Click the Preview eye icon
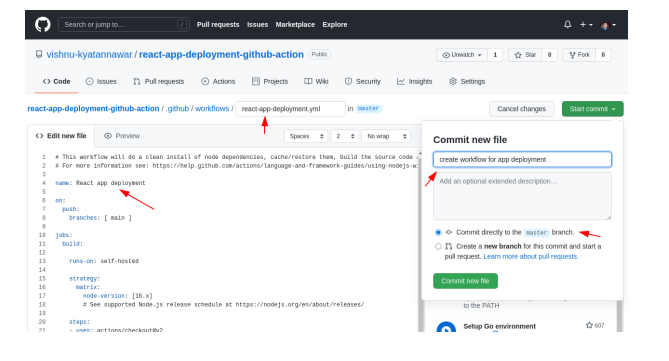Viewport: 669px width, 361px height. pyautogui.click(x=108, y=136)
